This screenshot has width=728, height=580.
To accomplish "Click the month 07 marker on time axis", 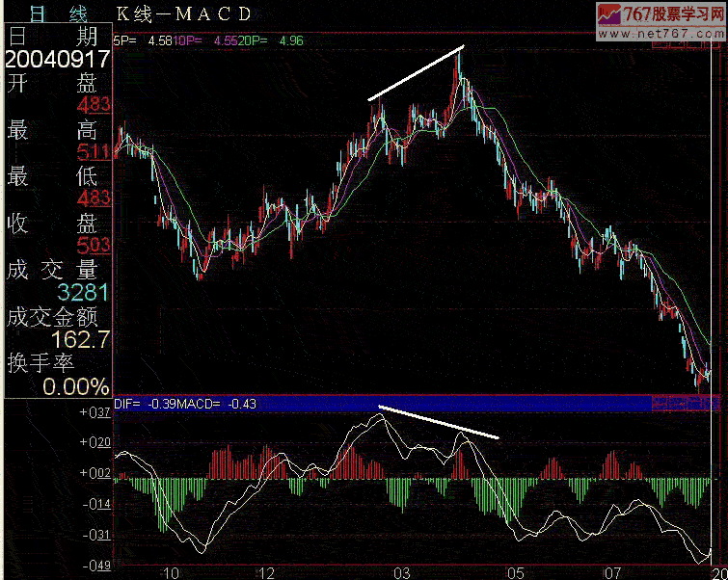I will pos(611,573).
